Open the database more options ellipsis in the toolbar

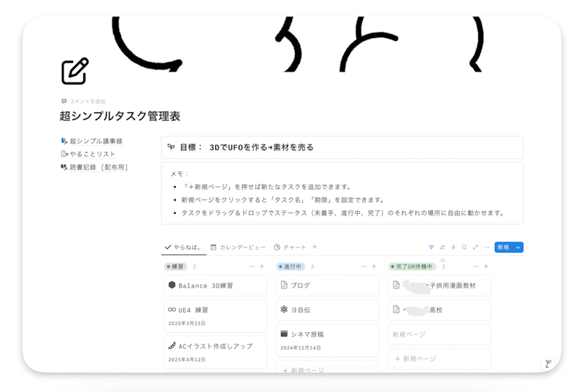click(x=486, y=247)
